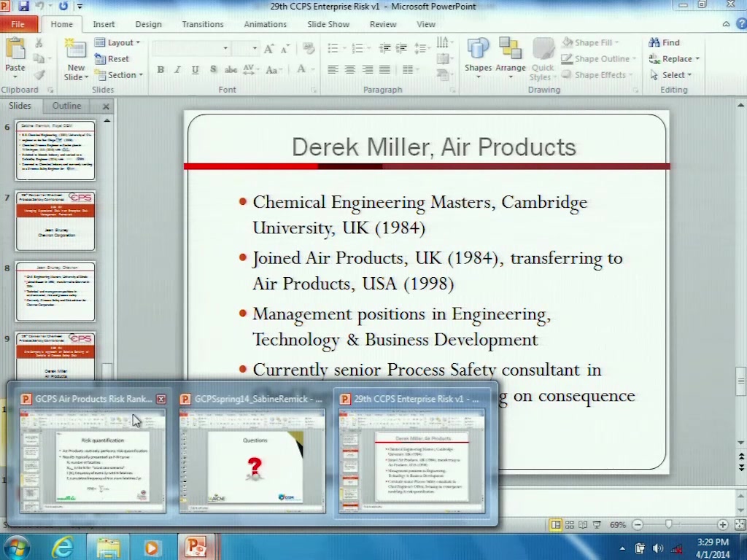The width and height of the screenshot is (747, 560).
Task: Toggle Underline formatting
Action: (195, 70)
